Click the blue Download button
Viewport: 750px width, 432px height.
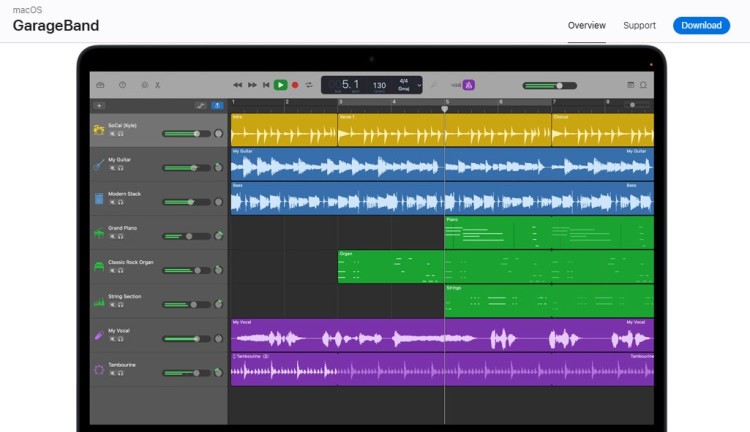point(701,25)
